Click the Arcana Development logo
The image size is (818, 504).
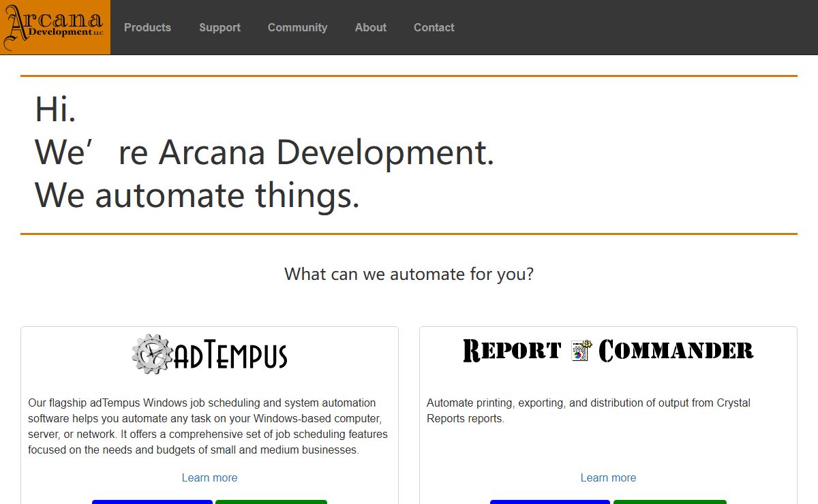click(x=55, y=27)
